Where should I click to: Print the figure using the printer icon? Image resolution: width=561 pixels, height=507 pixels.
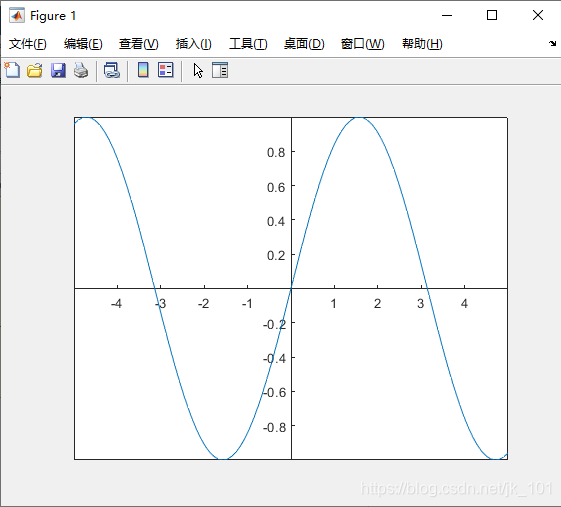click(81, 70)
